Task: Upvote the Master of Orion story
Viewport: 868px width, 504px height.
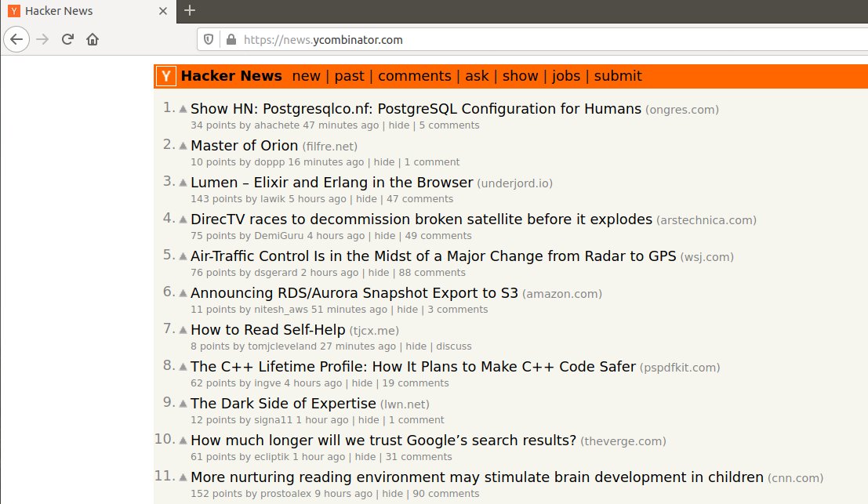Action: 183,146
